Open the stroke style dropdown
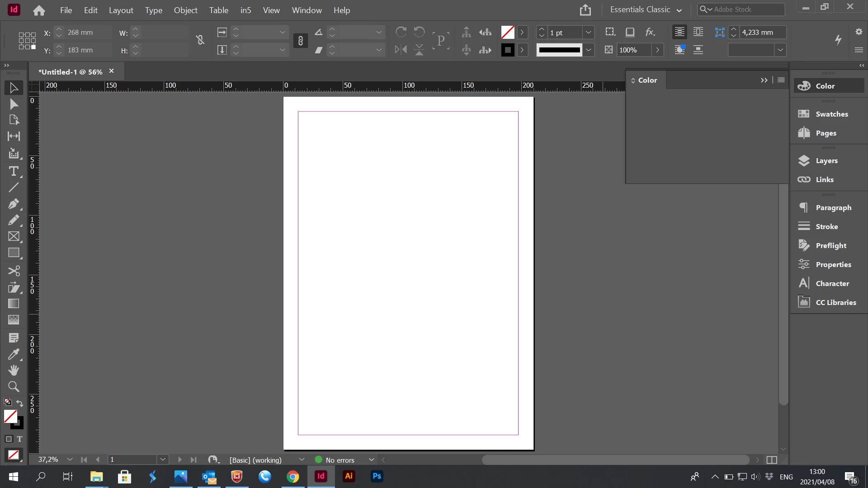Image resolution: width=868 pixels, height=488 pixels. [588, 50]
